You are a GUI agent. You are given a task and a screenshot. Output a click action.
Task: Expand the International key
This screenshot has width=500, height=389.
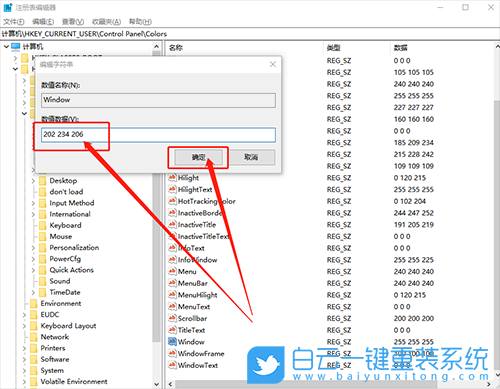[x=33, y=214]
